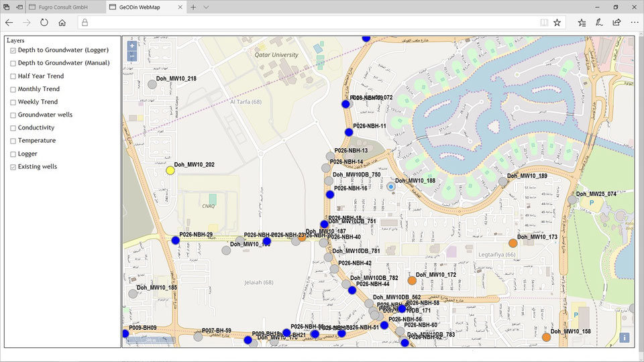Disable Depth to Groundwater (Logger) layer
Image resolution: width=644 pixels, height=362 pixels.
13,50
